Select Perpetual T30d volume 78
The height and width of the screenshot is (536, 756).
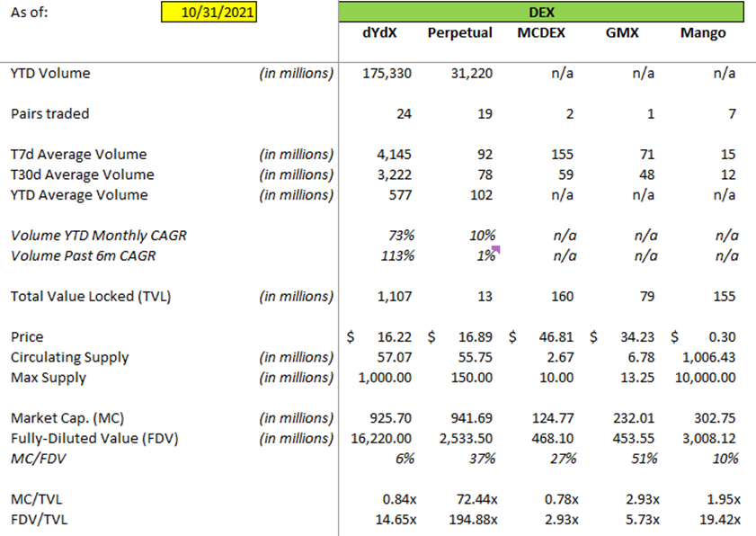pyautogui.click(x=485, y=174)
